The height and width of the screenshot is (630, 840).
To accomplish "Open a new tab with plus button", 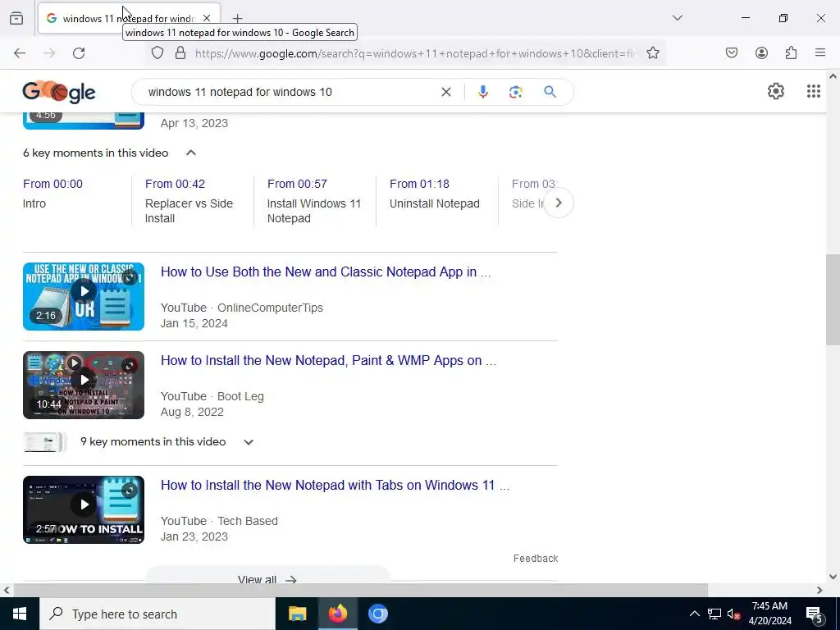I will pyautogui.click(x=237, y=18).
